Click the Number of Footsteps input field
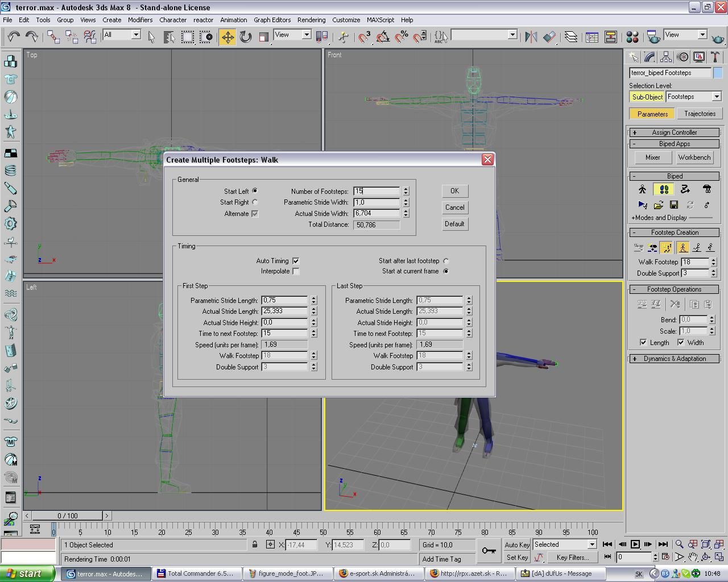 [x=377, y=192]
